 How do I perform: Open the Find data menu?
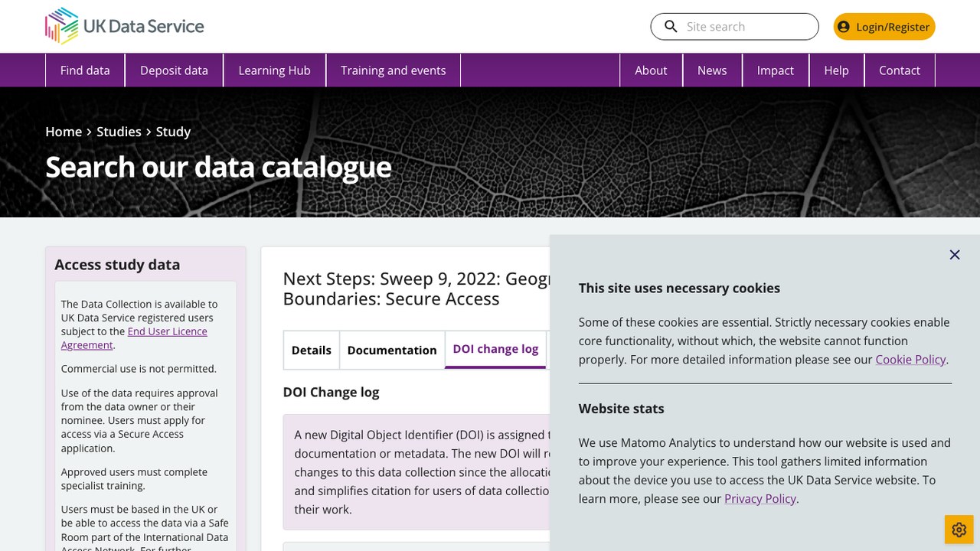(85, 70)
